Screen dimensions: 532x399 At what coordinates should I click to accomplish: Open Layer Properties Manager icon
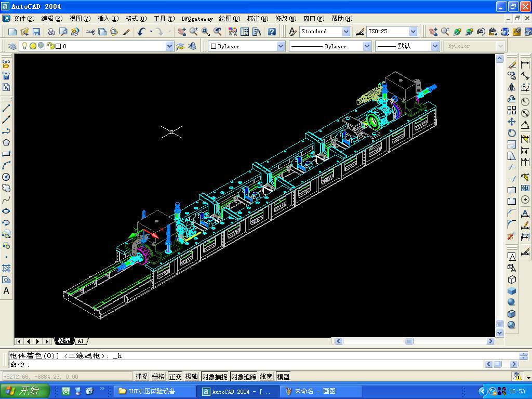[x=12, y=46]
